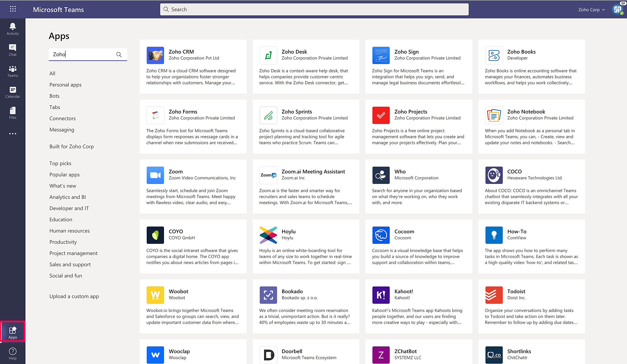This screenshot has width=627, height=364.
Task: Open the app launcher grid icon
Action: [x=13, y=9]
